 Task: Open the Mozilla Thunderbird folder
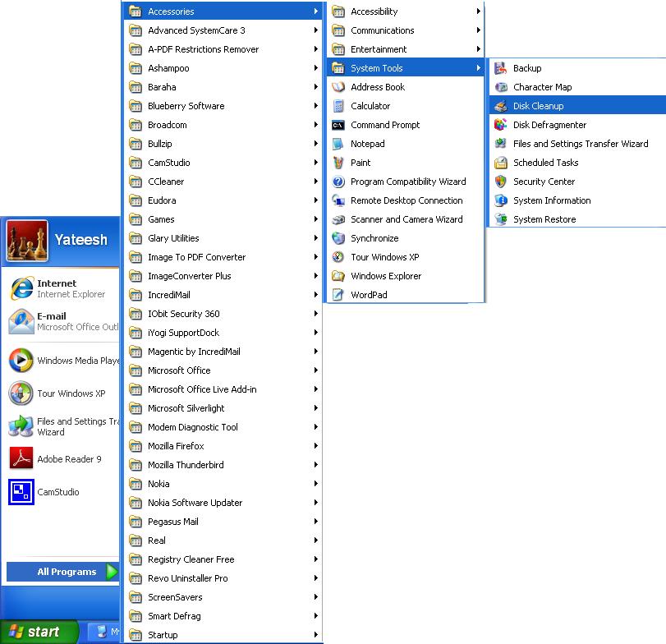(x=223, y=465)
